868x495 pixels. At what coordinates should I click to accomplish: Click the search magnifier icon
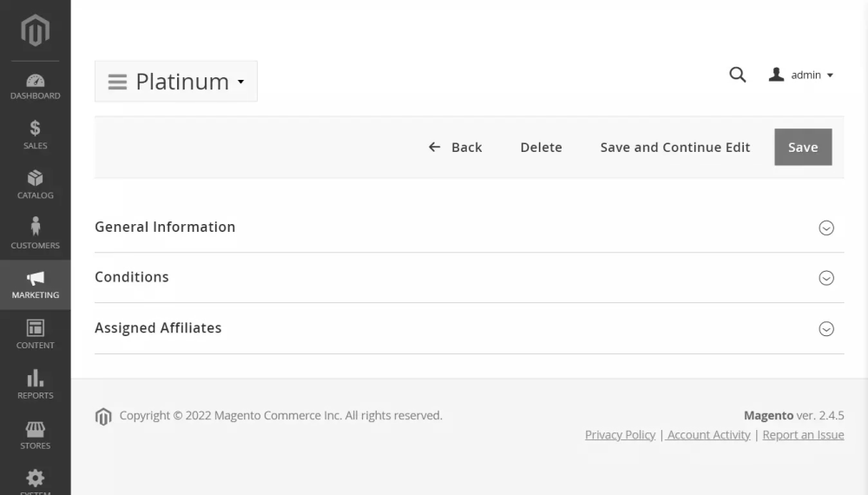pos(738,76)
